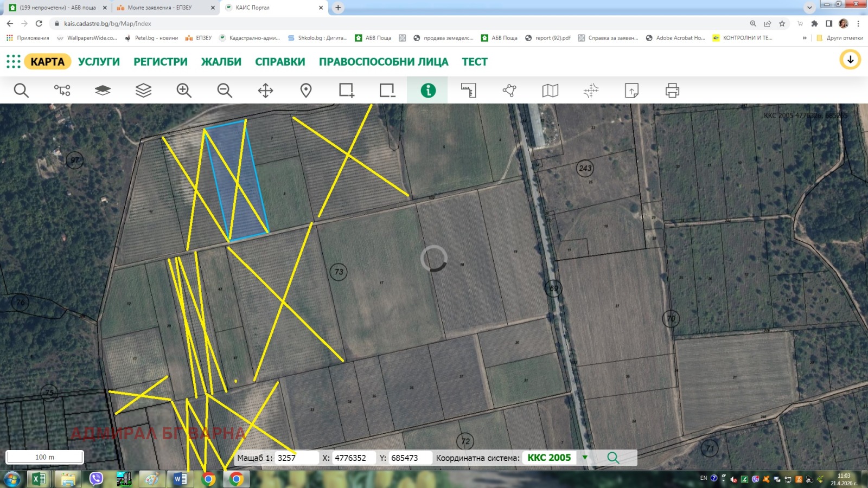Show hidden bookmarks with chevron
Image resolution: width=868 pixels, height=488 pixels.
[x=805, y=38]
